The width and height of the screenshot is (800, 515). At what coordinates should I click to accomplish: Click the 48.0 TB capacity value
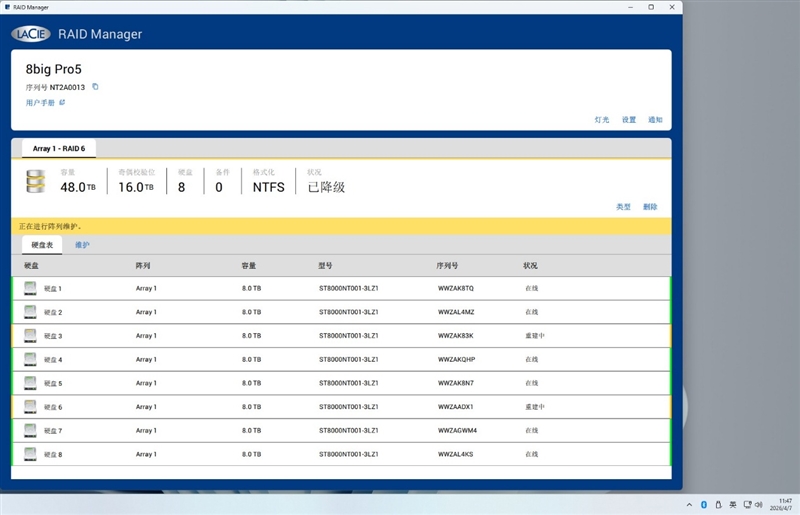[78, 187]
